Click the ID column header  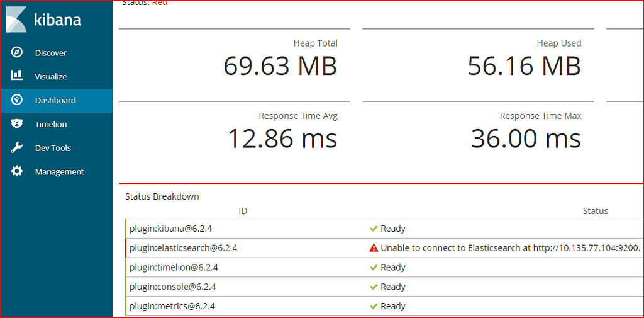coord(243,211)
